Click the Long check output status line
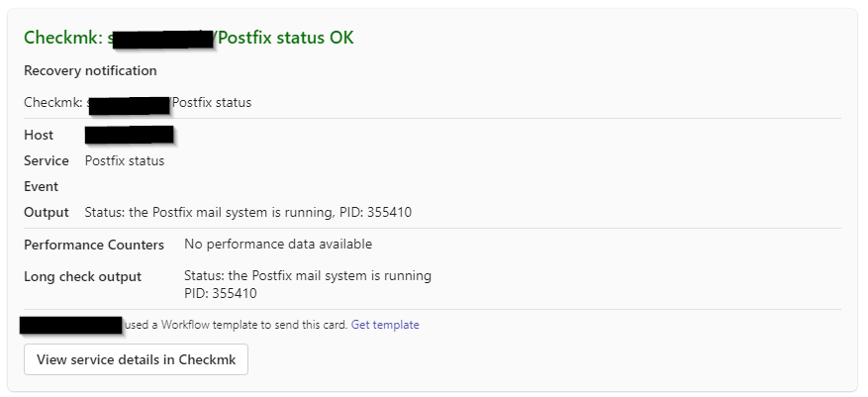The image size is (868, 397). (x=308, y=276)
